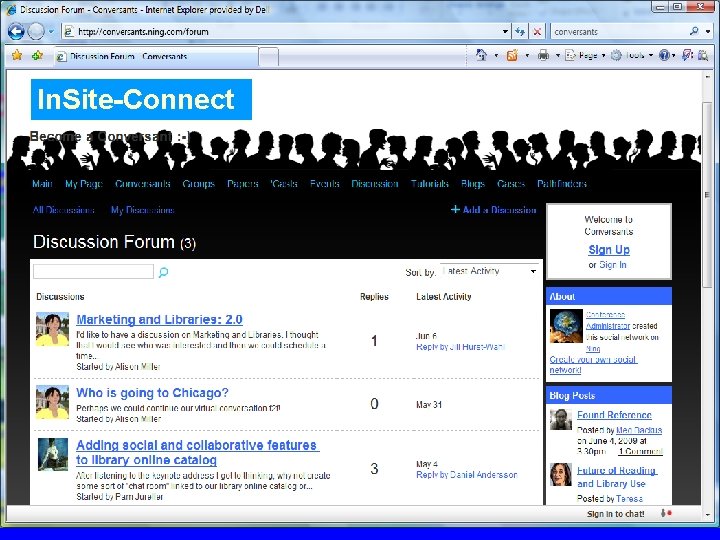Open the 1 Comment link
This screenshot has width=720, height=540.
coord(641,451)
